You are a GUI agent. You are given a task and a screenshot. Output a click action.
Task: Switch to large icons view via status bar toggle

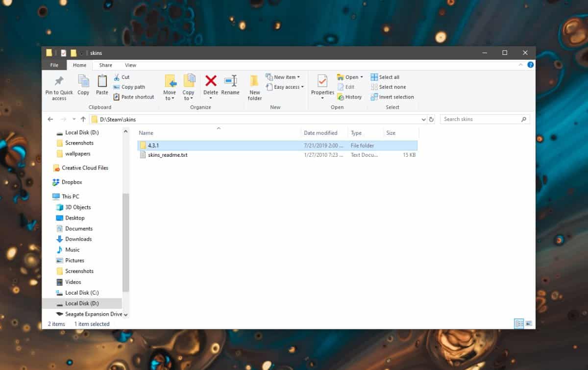click(x=529, y=323)
